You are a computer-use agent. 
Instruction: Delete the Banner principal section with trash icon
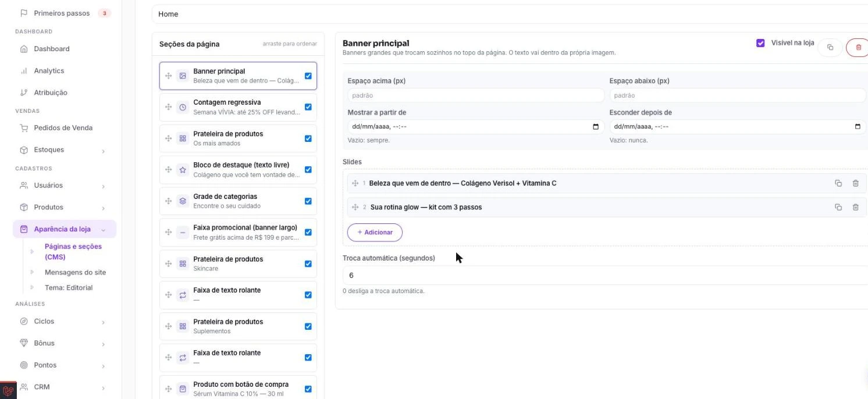point(858,47)
